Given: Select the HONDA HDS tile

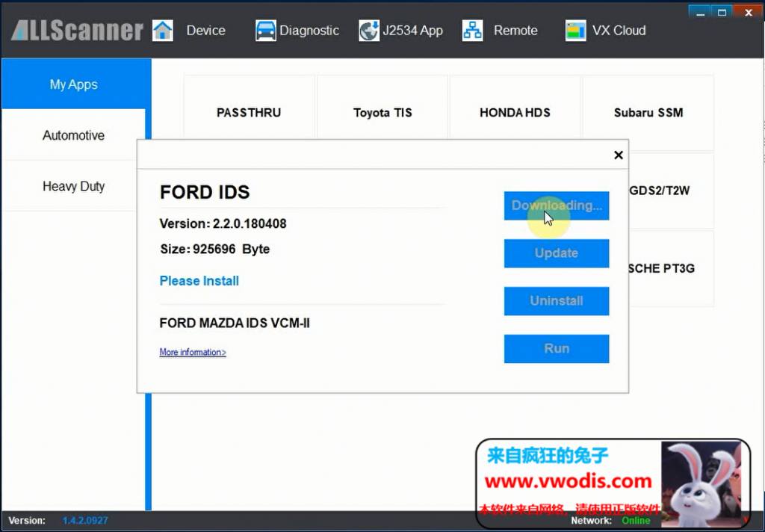Looking at the screenshot, I should (x=515, y=112).
